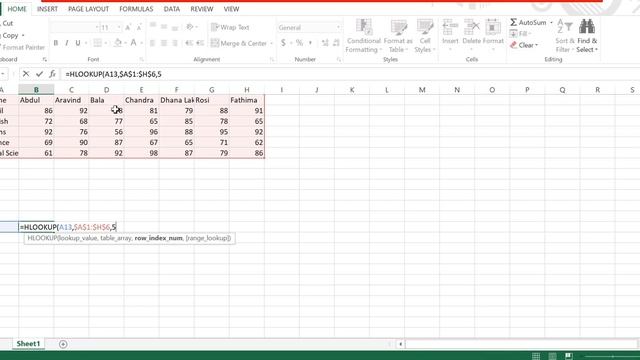Apply Comma Style

310,43
